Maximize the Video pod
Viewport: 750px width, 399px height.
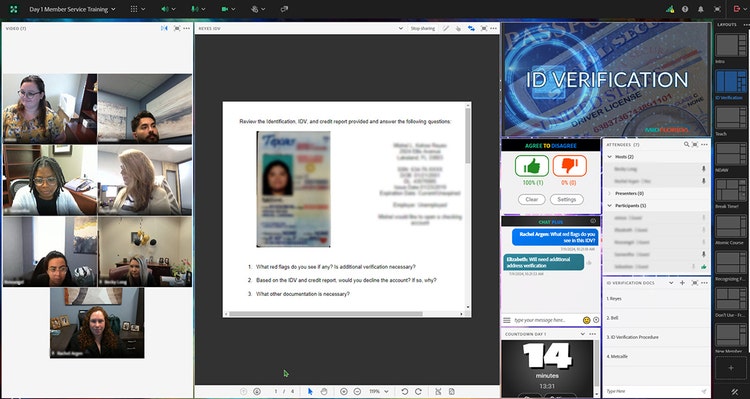[177, 28]
